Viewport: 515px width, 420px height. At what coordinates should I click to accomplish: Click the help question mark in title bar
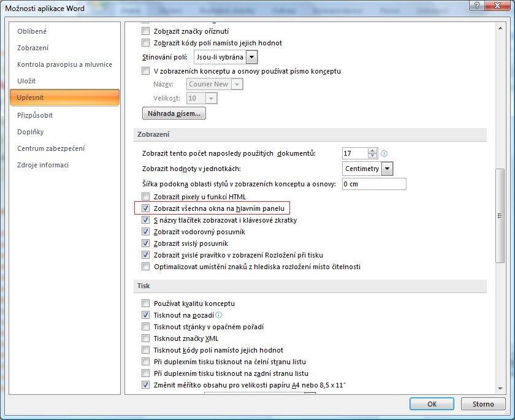[477, 6]
